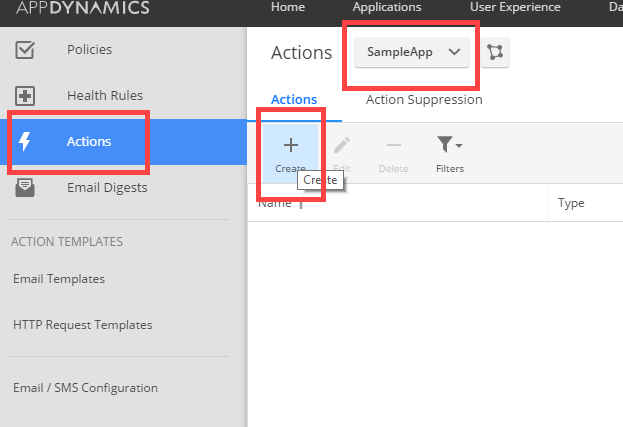Click the flow map icon beside SampleApp
623x427 pixels.
point(495,52)
